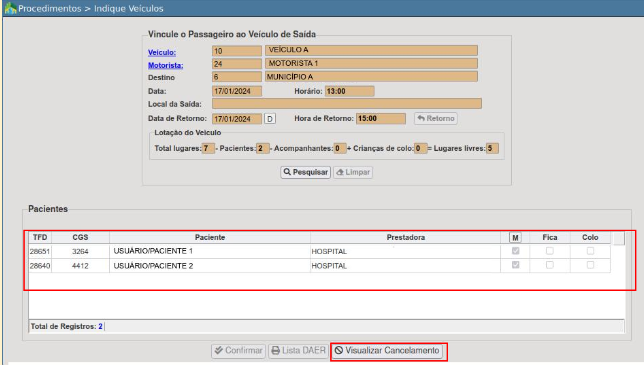
Task: Toggle Fica checkbox for USUÁRIO/PACIENTE 1
Action: (550, 251)
